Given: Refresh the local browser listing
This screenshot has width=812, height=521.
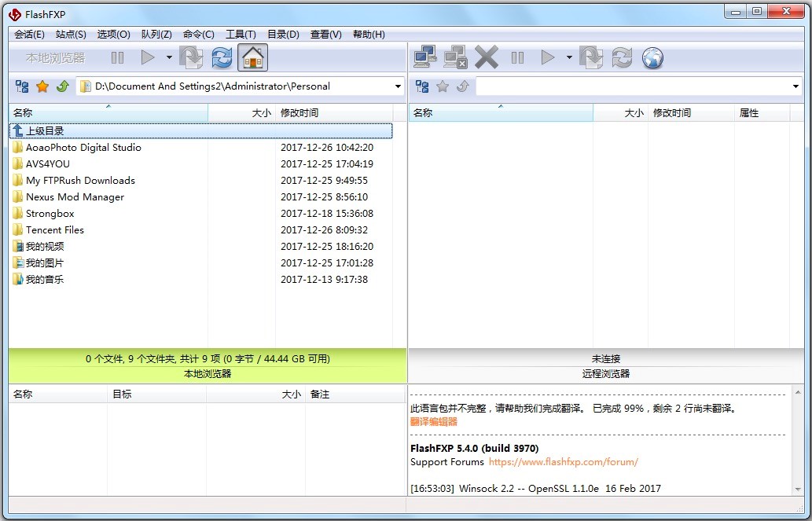Looking at the screenshot, I should (222, 57).
